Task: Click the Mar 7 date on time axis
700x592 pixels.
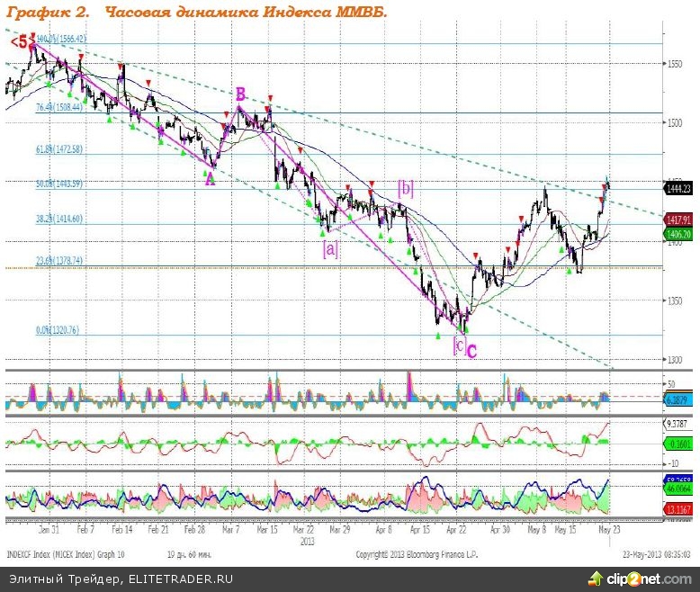Action: (231, 530)
